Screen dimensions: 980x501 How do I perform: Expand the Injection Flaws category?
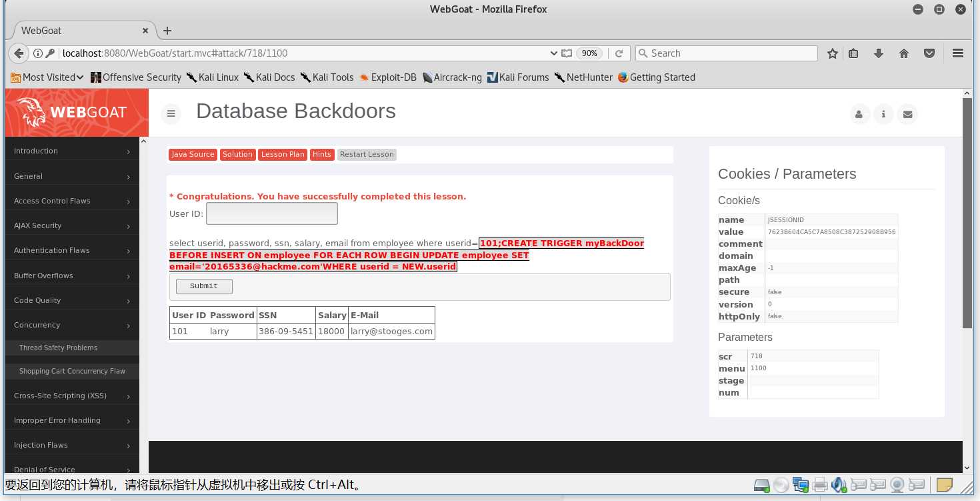[x=72, y=445]
